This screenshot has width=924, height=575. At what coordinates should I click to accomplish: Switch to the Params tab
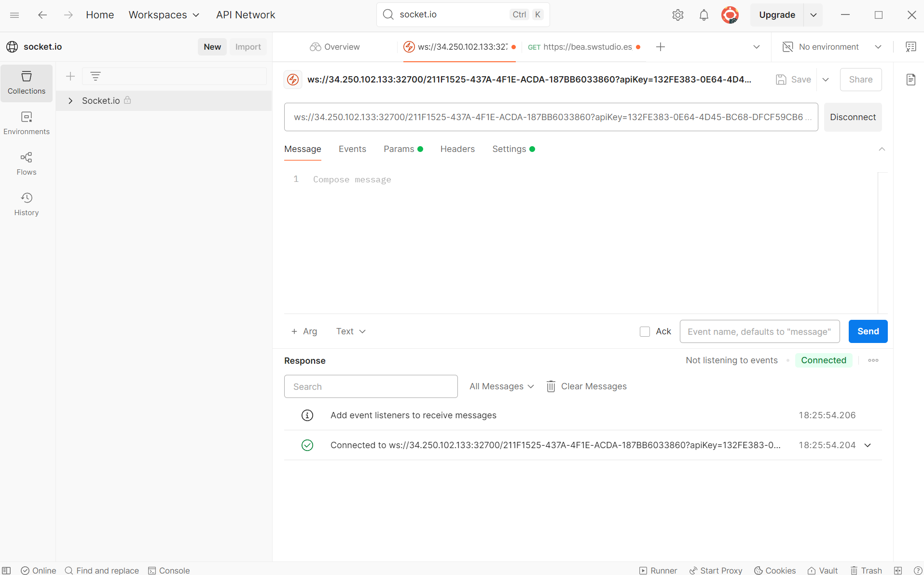coord(403,149)
